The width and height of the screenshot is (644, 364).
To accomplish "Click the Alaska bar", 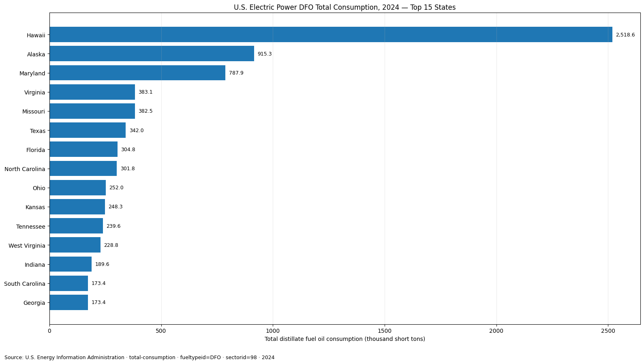I will (x=152, y=54).
